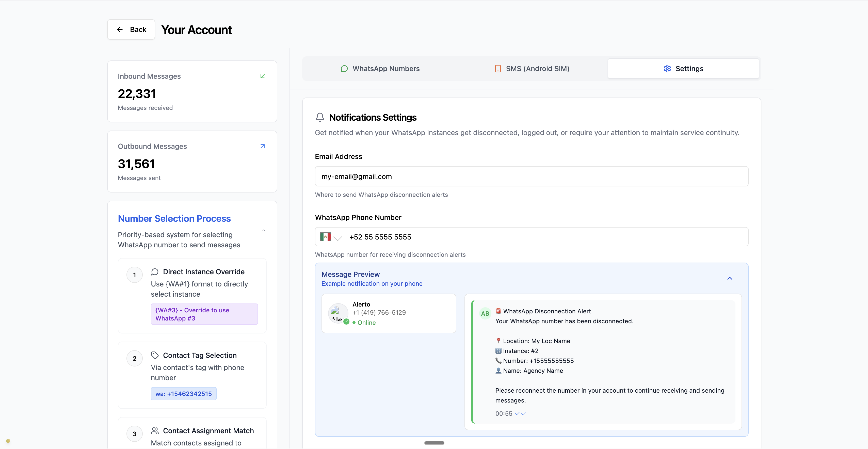This screenshot has width=868, height=449.
Task: Click the outbound arrow icon on Outbound Messages card
Action: click(x=263, y=146)
